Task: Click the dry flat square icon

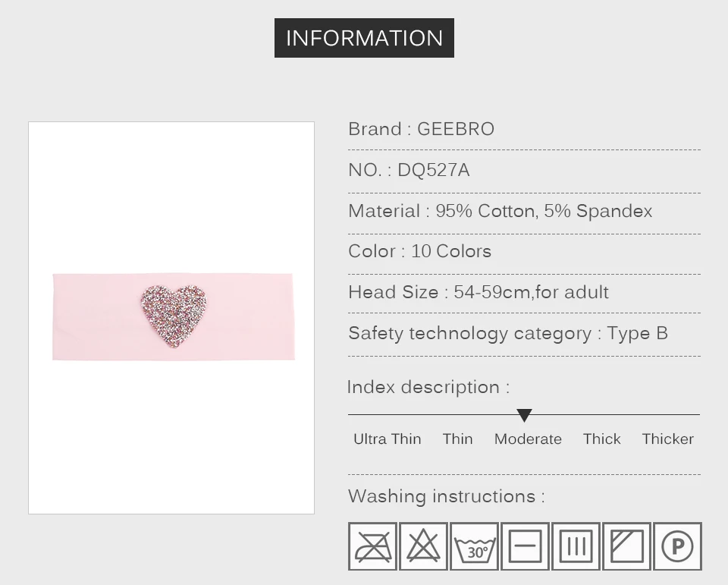Action: [x=525, y=546]
